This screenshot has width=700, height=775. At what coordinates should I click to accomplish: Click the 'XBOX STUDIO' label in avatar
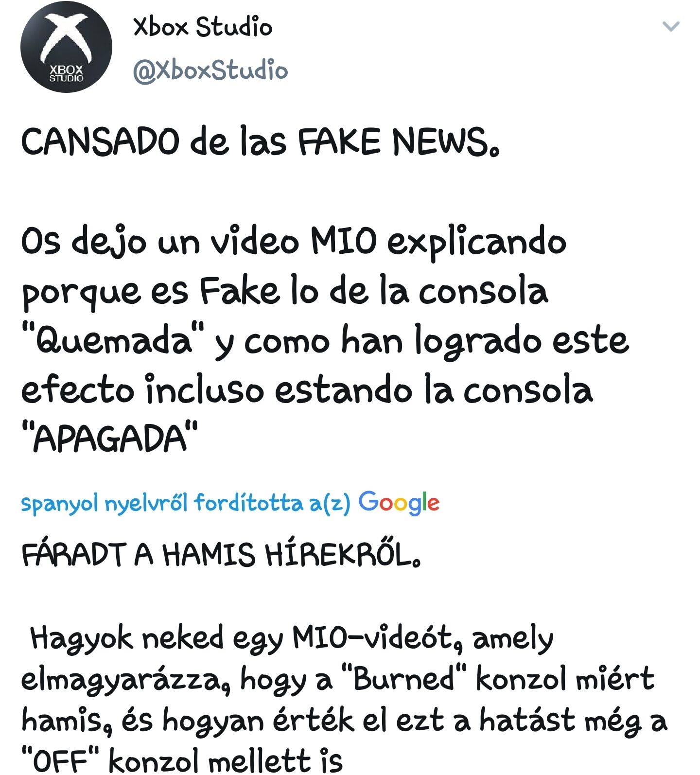pyautogui.click(x=66, y=73)
